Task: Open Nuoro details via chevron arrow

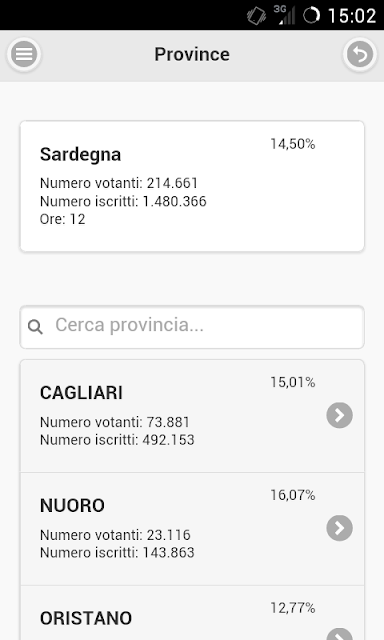Action: pos(340,528)
